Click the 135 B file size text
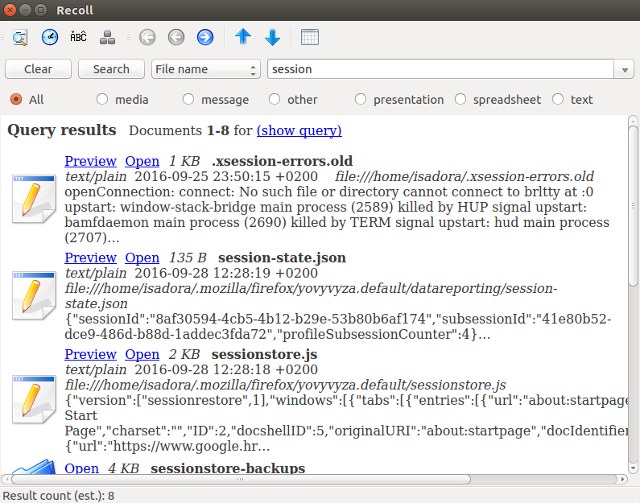 pos(188,258)
